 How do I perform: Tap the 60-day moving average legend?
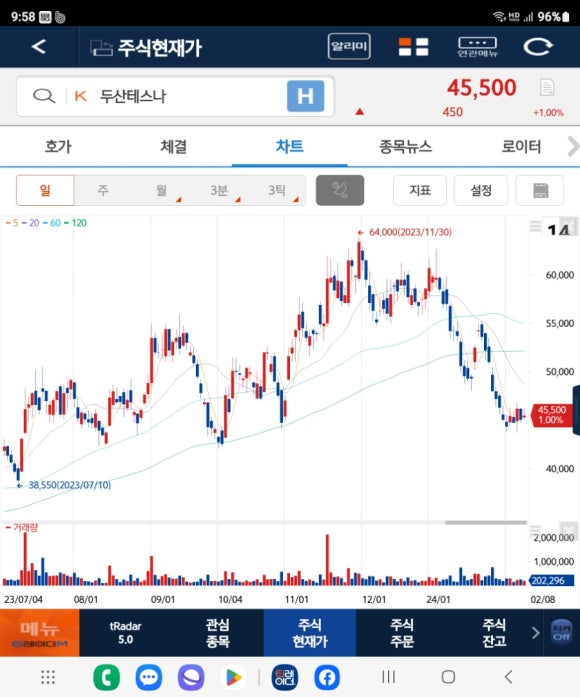click(x=52, y=223)
